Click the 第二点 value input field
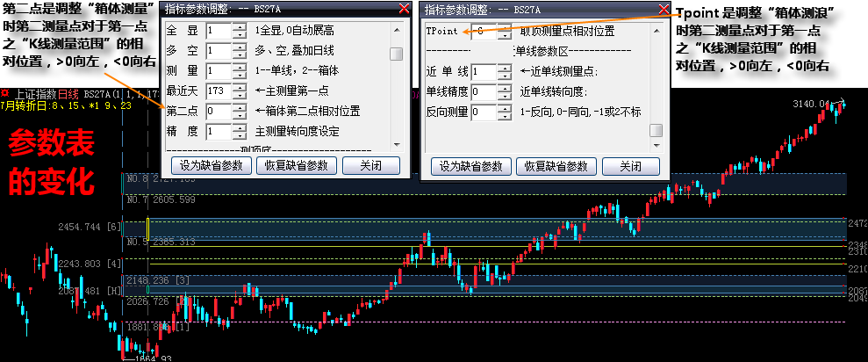 (219, 112)
